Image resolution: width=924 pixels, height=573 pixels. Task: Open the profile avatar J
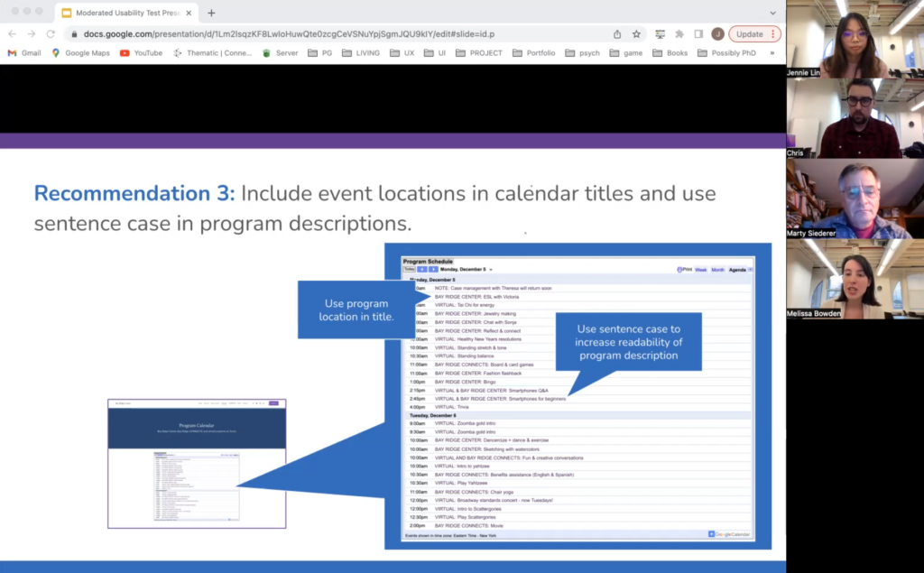click(717, 34)
